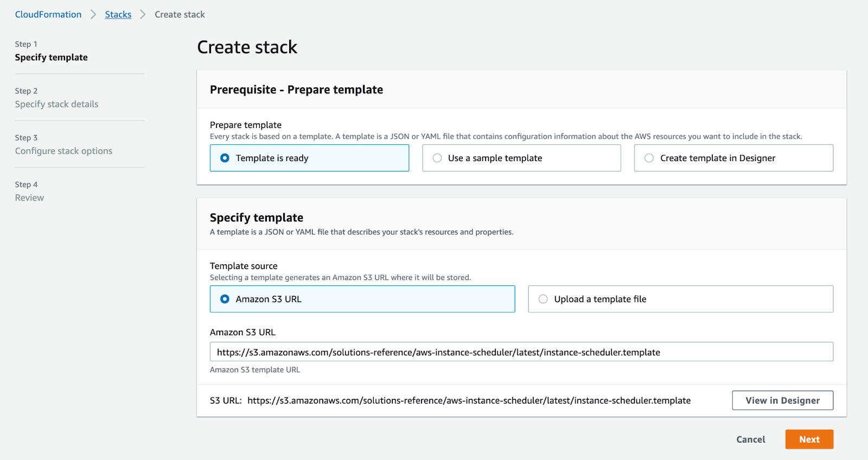Image resolution: width=868 pixels, height=460 pixels.
Task: Choose the Upload a template file option
Action: coord(681,299)
